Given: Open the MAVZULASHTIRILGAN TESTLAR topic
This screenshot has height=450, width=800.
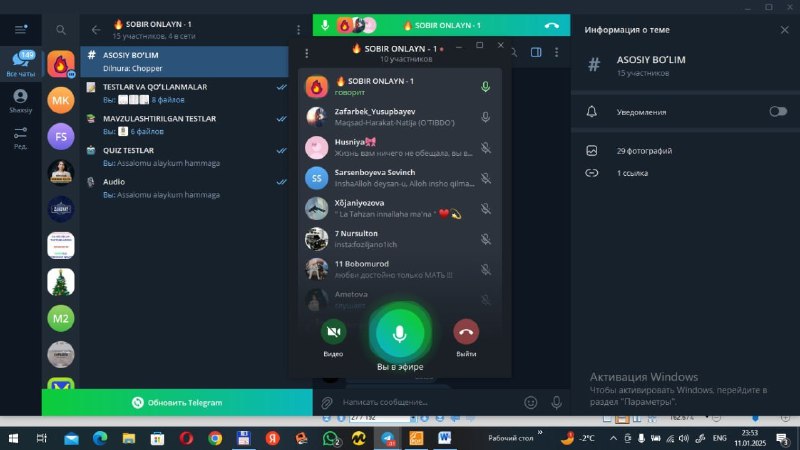Looking at the screenshot, I should [184, 124].
